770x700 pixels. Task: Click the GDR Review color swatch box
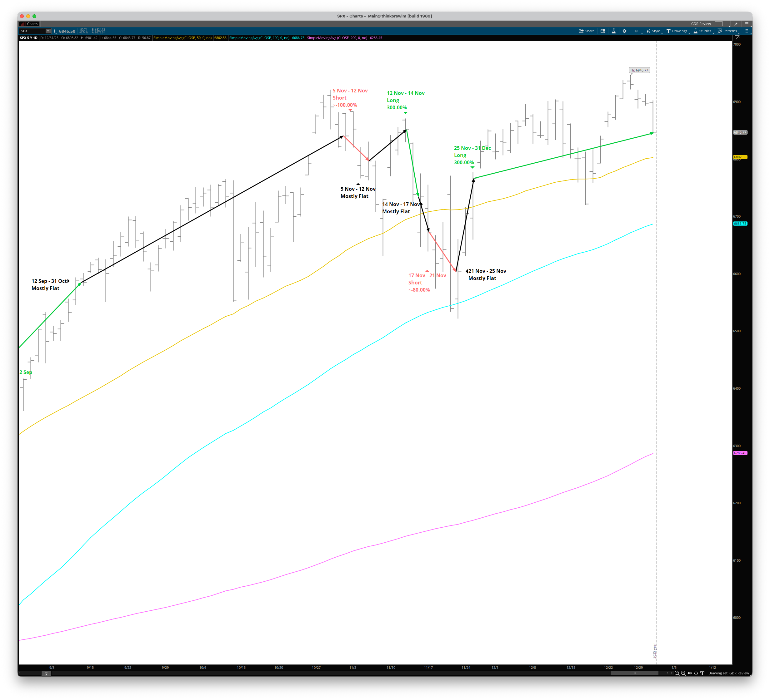coord(718,24)
